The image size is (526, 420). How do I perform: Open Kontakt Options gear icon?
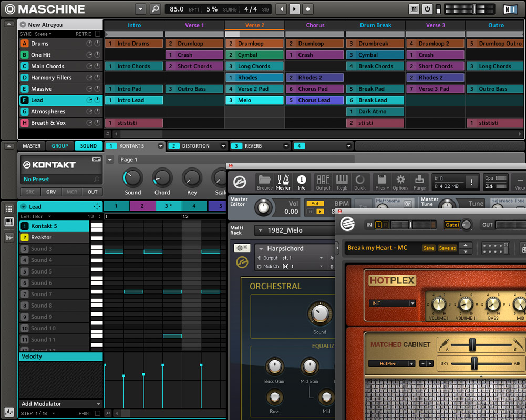click(400, 182)
